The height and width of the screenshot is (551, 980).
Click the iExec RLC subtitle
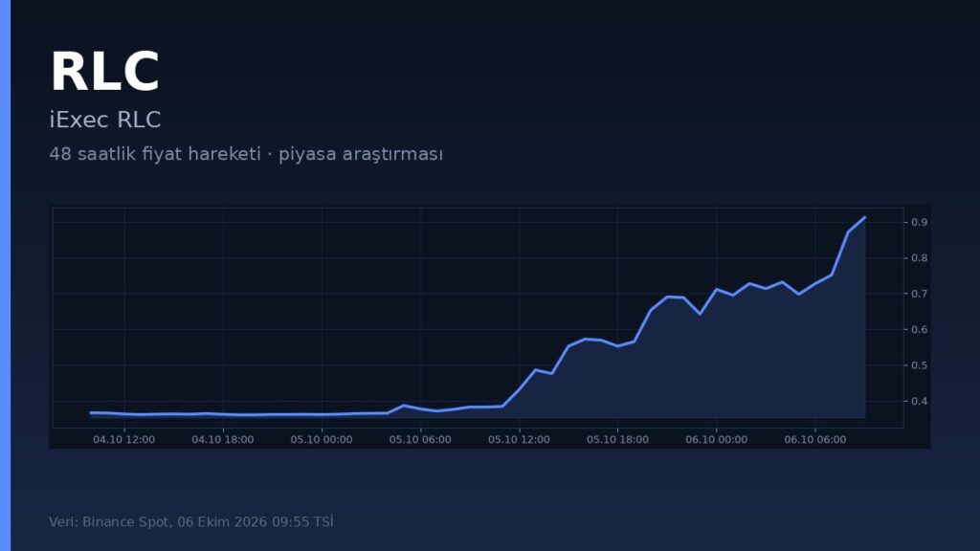[105, 120]
